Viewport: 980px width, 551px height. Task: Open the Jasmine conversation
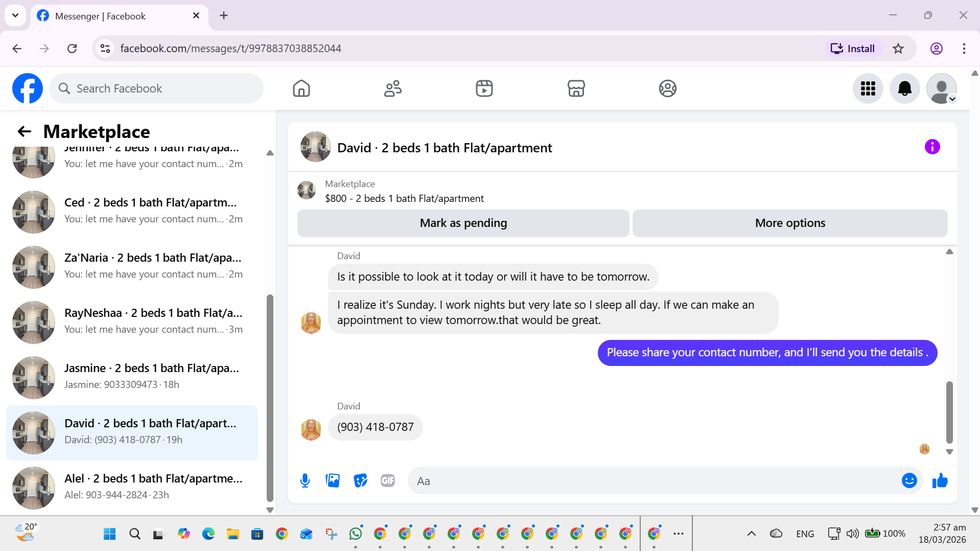[132, 377]
